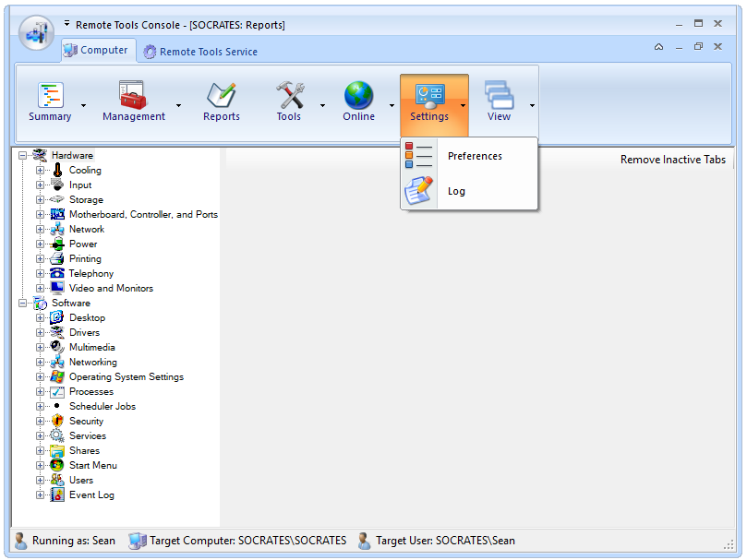Click the ribbon minimize caret button
Screen dimensions: 747x560
(659, 47)
